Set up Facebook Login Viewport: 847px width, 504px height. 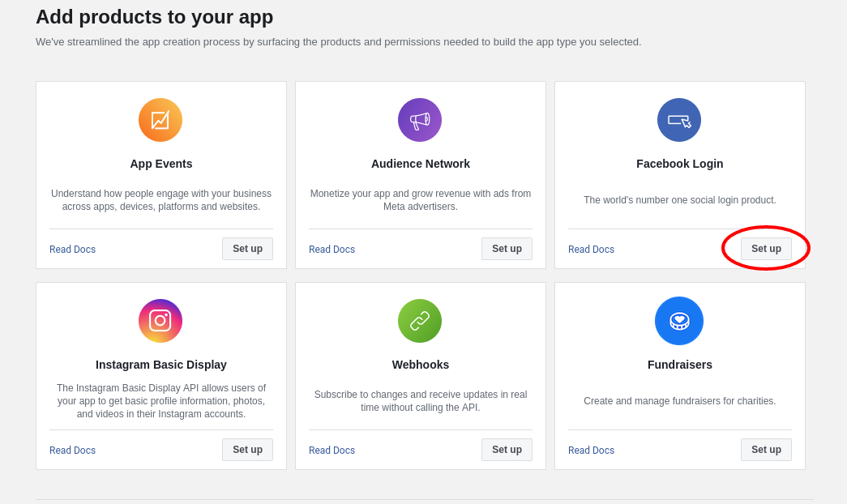click(766, 249)
